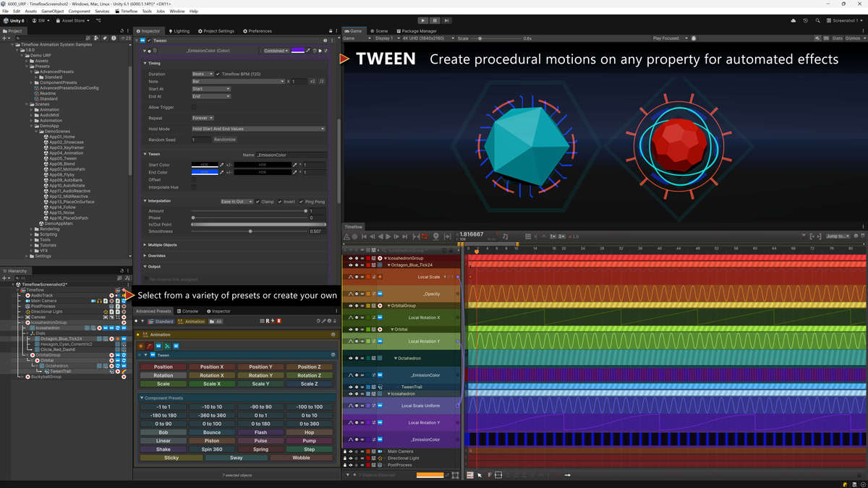Apply the Bounce component preset
This screenshot has height=488, width=868.
212,432
